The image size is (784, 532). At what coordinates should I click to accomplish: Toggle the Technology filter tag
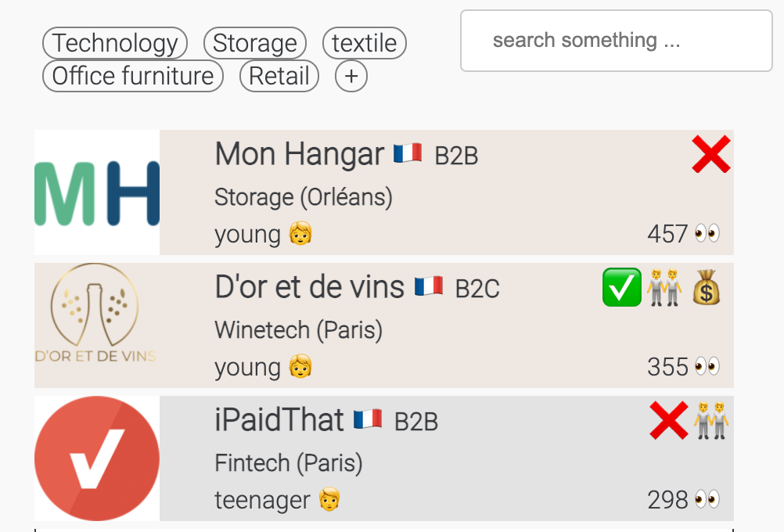point(115,43)
